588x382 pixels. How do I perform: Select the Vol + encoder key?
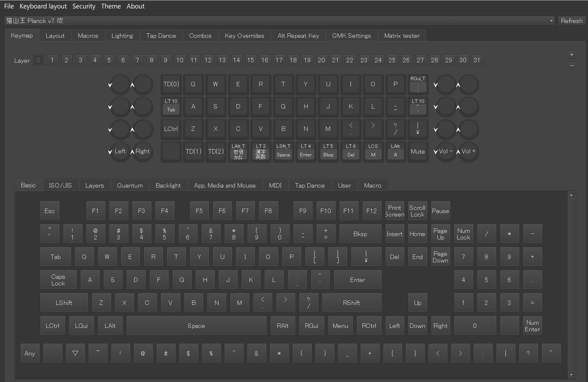pos(468,151)
